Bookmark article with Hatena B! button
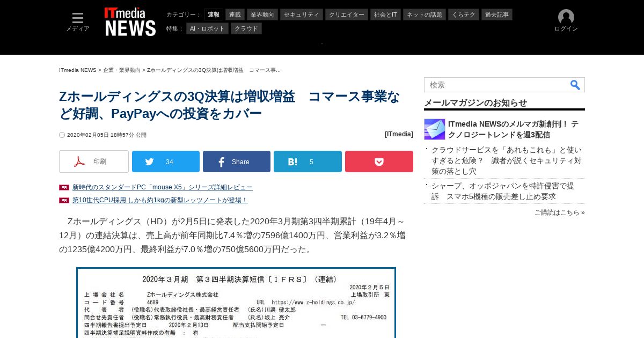 (308, 161)
